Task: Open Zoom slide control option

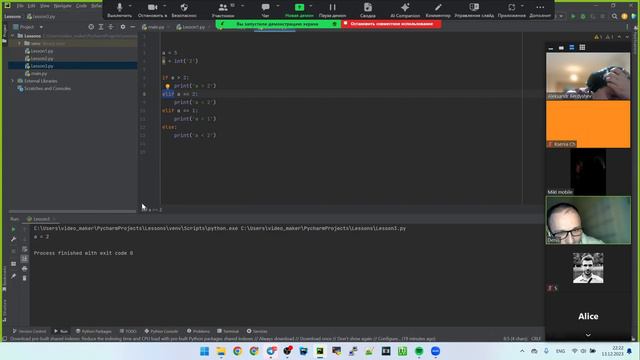Action: point(474,10)
